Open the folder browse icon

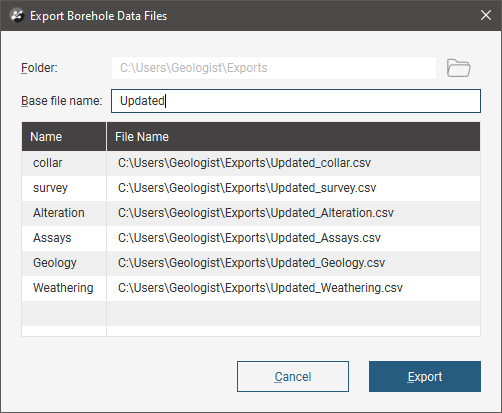[458, 68]
